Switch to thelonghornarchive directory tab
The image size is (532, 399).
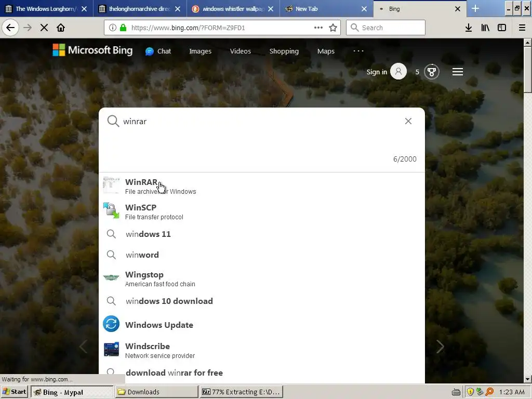139,9
